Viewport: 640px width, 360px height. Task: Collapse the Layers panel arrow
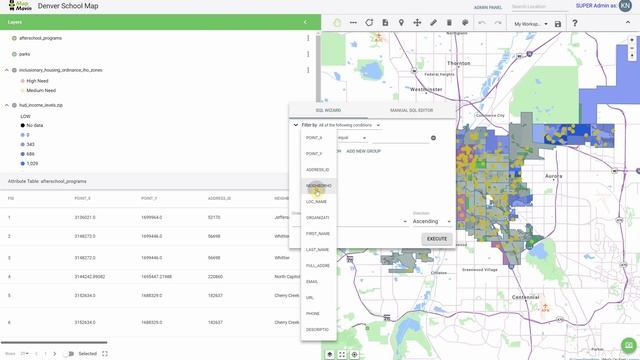(x=305, y=22)
